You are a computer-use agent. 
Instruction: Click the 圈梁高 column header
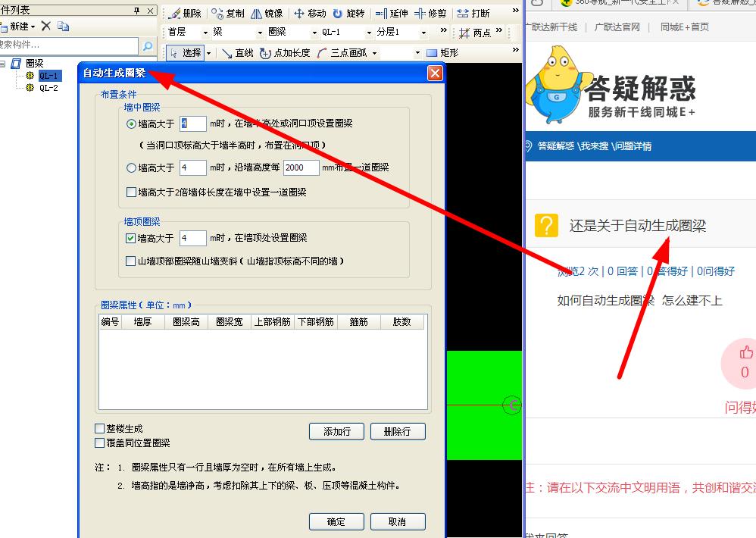click(186, 321)
